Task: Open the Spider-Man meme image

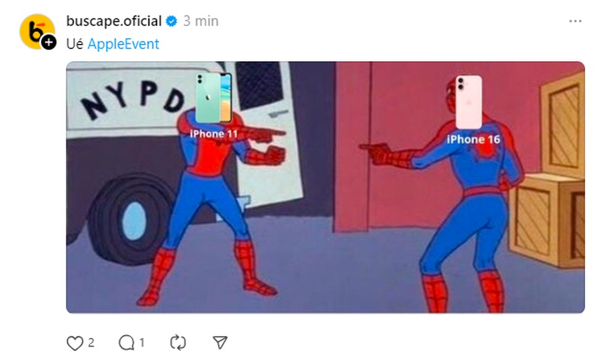Action: (x=326, y=187)
